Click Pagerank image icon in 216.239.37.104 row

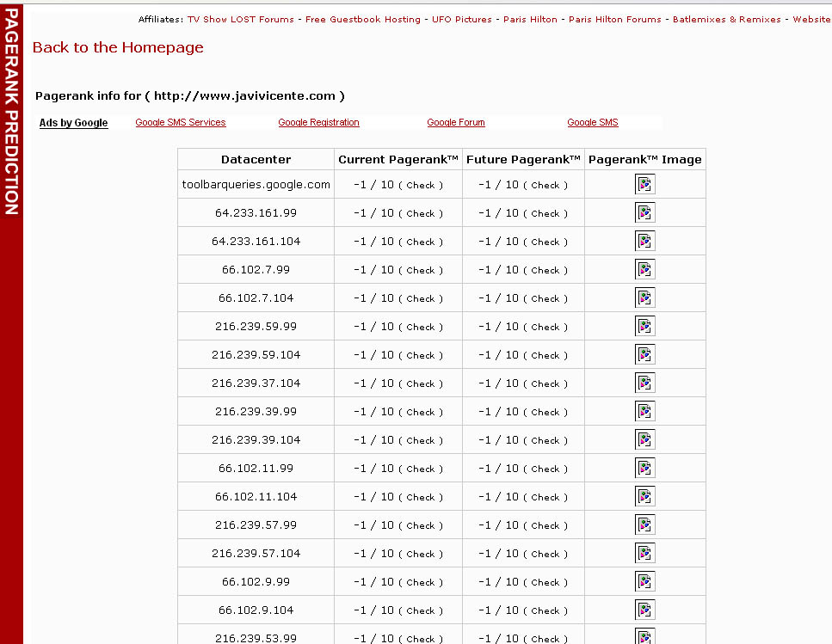644,383
